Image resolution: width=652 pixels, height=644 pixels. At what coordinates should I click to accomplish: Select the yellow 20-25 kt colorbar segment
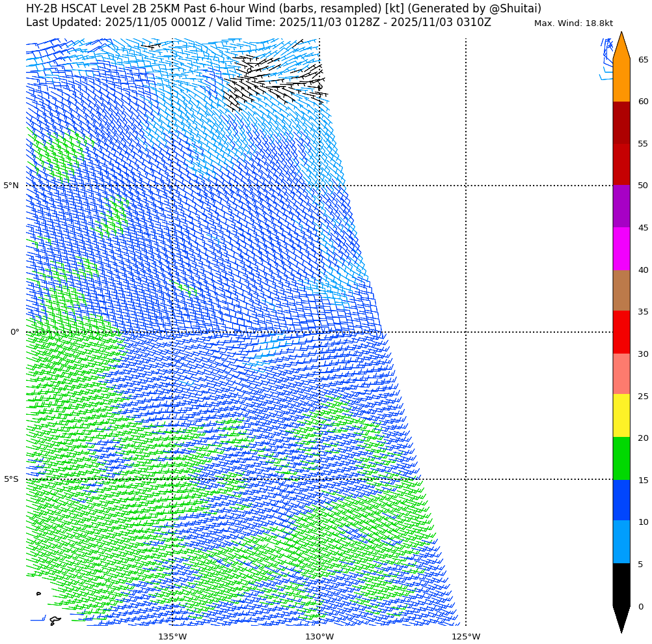621,415
